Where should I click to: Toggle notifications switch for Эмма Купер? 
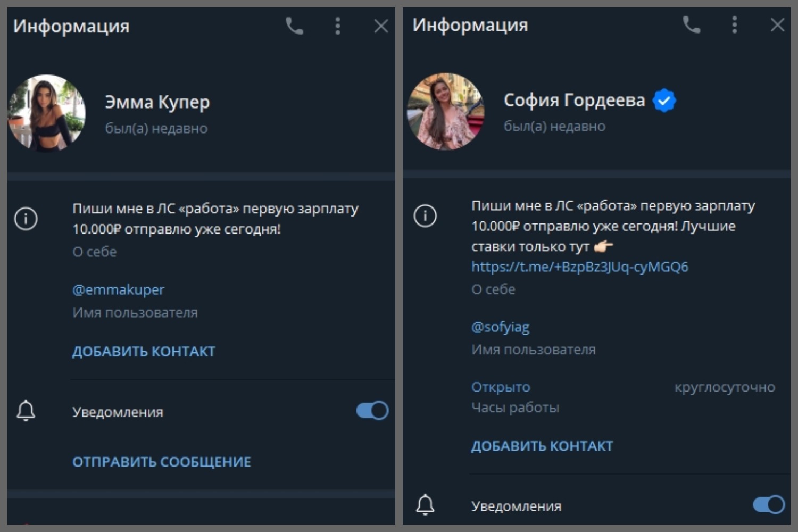[x=372, y=411]
